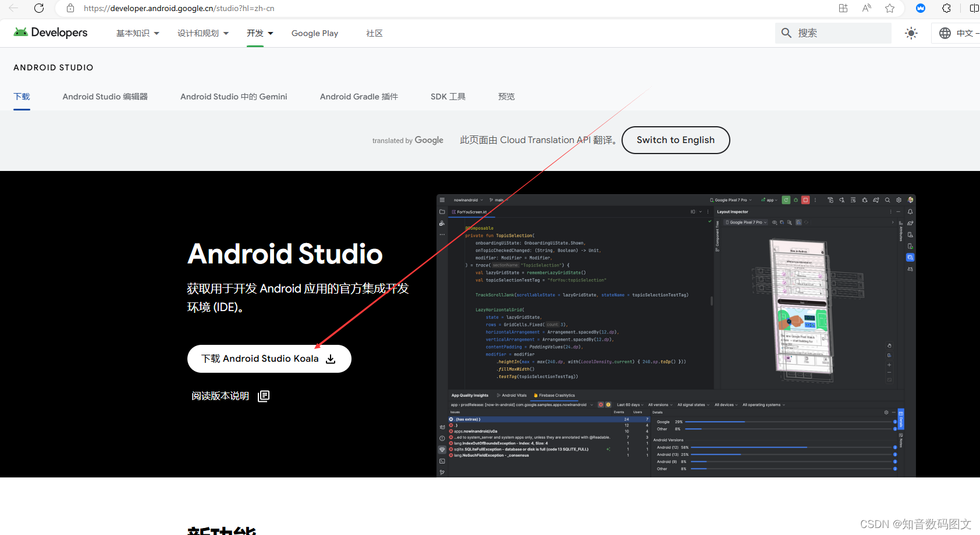Open the Google Play menu item
This screenshot has width=980, height=535.
pos(314,33)
